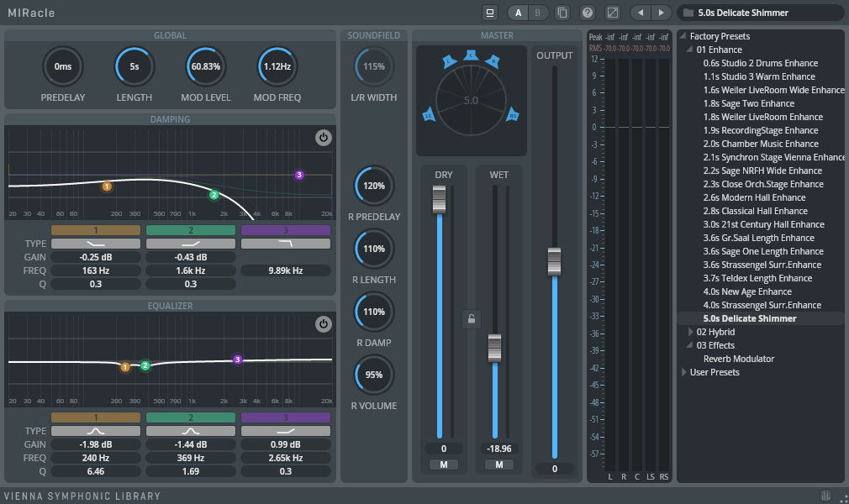849x504 pixels.
Task: Select equalizer band 1 orange node
Action: 125,367
